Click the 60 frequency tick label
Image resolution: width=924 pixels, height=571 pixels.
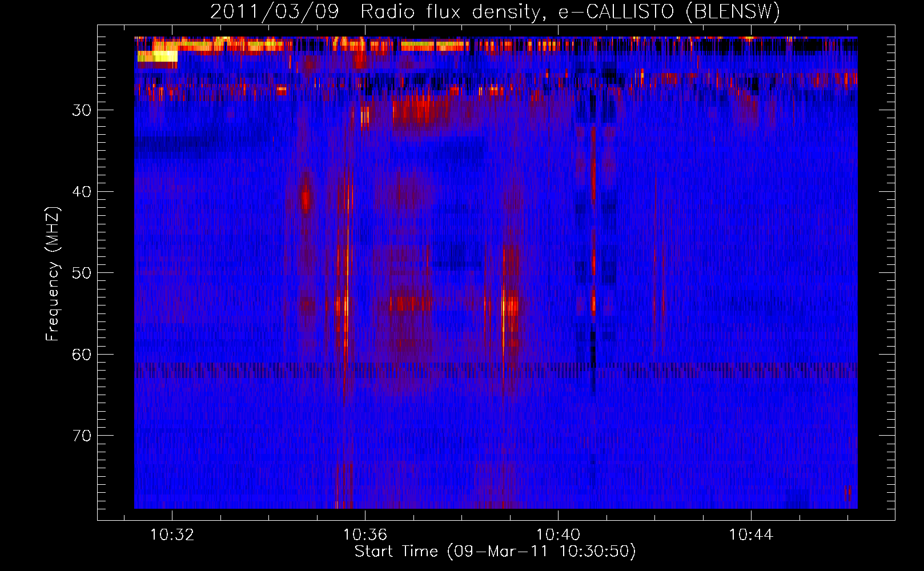[x=82, y=355]
